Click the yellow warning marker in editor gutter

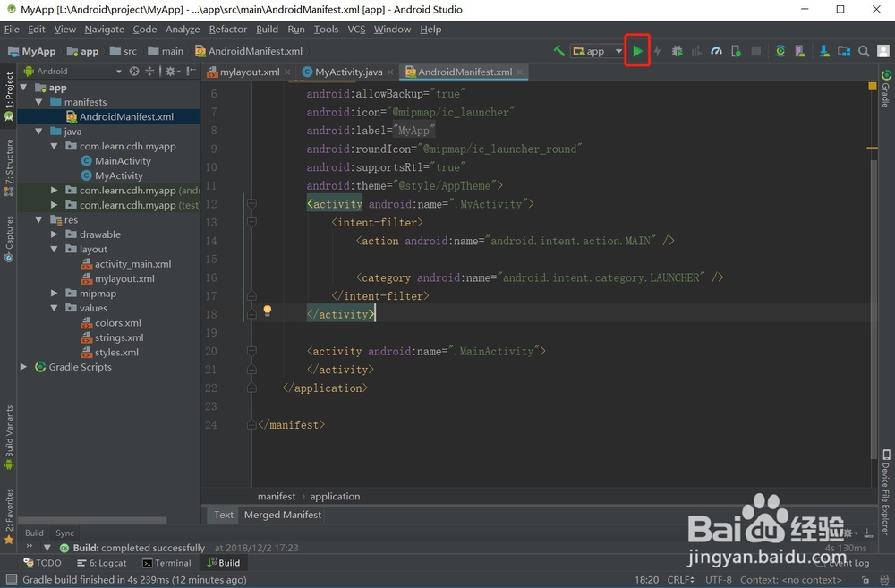tap(872, 86)
